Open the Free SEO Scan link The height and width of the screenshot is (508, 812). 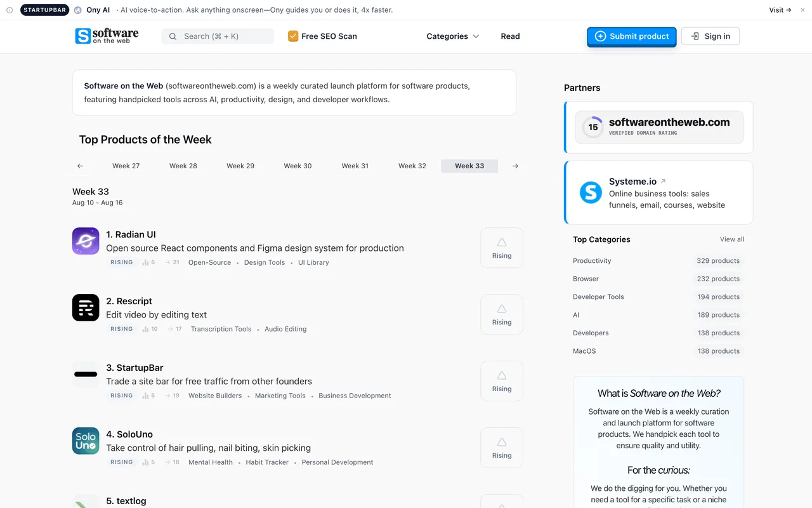tap(322, 36)
